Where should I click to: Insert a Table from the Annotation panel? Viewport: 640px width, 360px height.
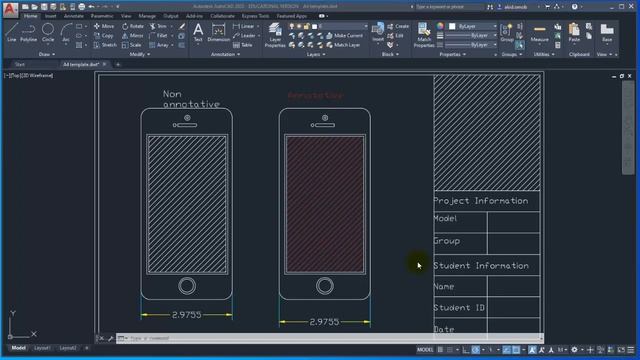[243, 45]
